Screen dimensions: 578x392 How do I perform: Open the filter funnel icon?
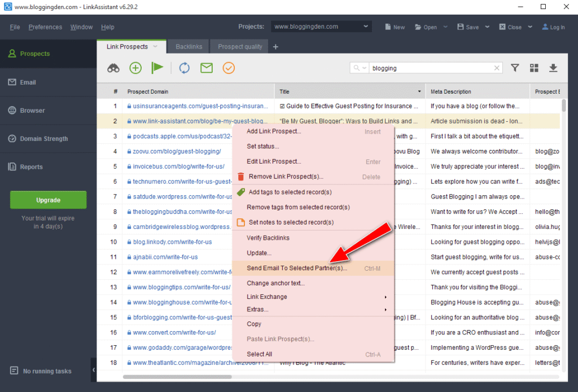click(x=515, y=68)
